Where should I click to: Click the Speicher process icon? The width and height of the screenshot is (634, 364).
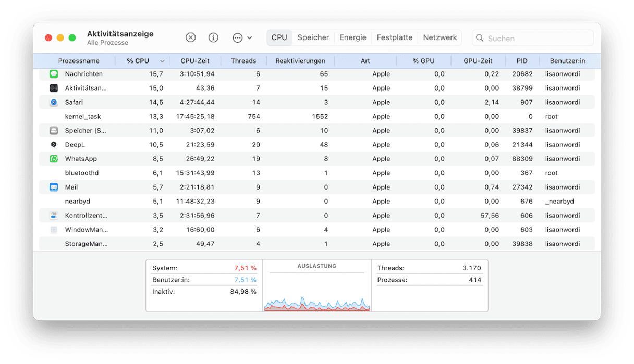click(54, 131)
